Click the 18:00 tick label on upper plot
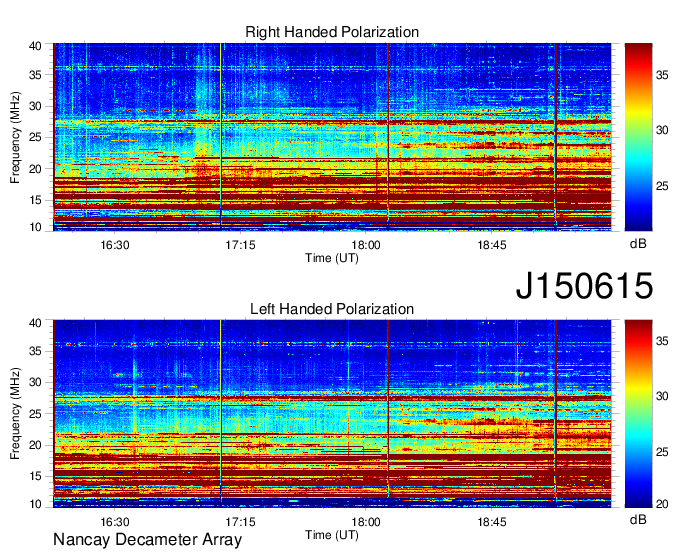This screenshot has height=552, width=680. [x=366, y=245]
